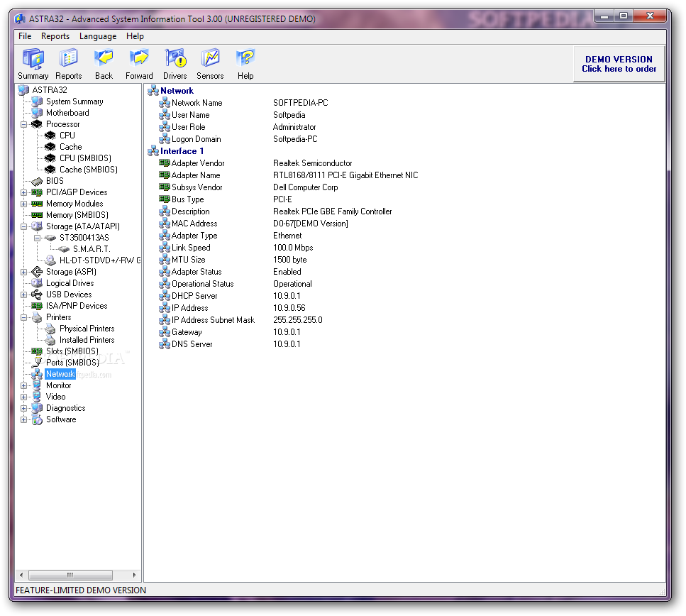Click the System Summary tree icon
686x616 pixels.
point(37,101)
